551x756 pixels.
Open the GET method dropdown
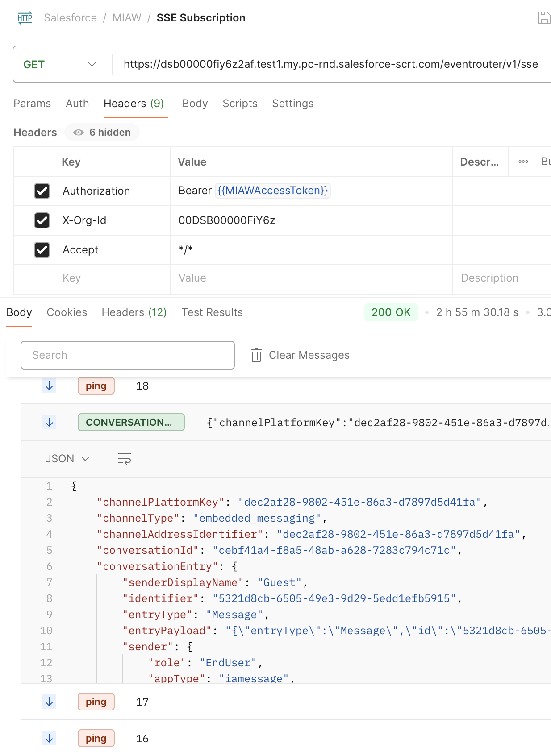[60, 64]
